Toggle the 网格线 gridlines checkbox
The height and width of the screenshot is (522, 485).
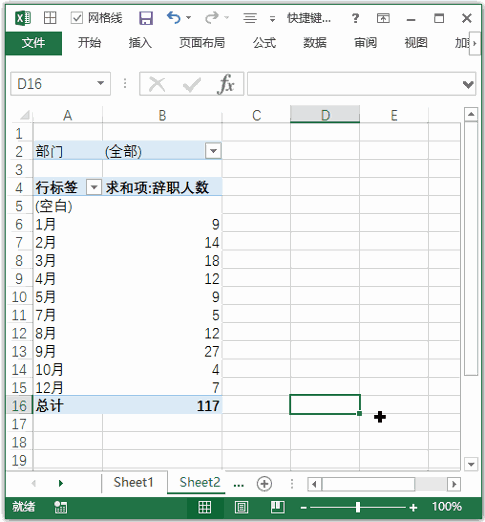(77, 18)
